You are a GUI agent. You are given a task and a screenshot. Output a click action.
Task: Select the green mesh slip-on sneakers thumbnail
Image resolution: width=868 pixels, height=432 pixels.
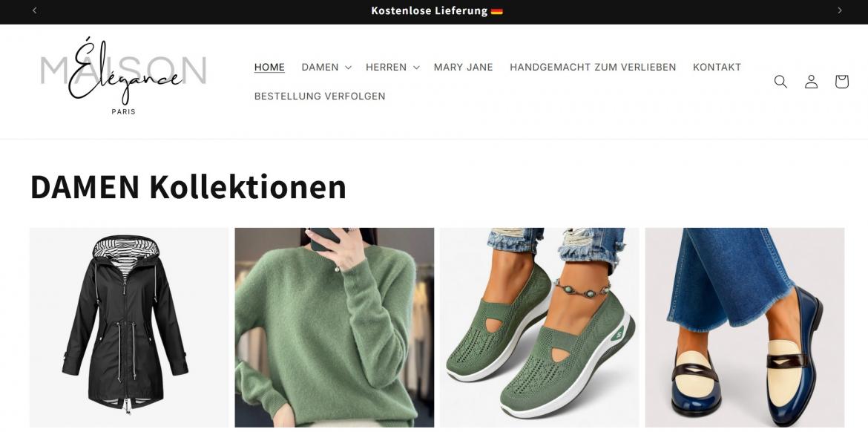539,327
